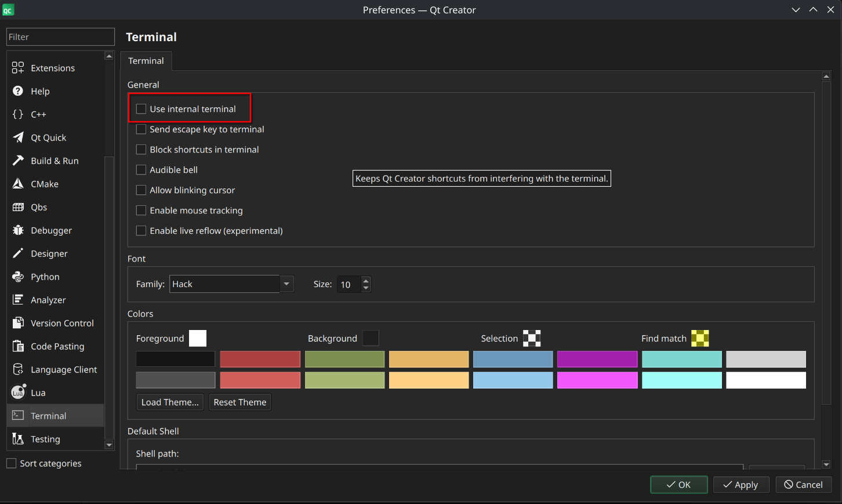Click Load Theme... button
This screenshot has width=842, height=504.
tap(170, 402)
